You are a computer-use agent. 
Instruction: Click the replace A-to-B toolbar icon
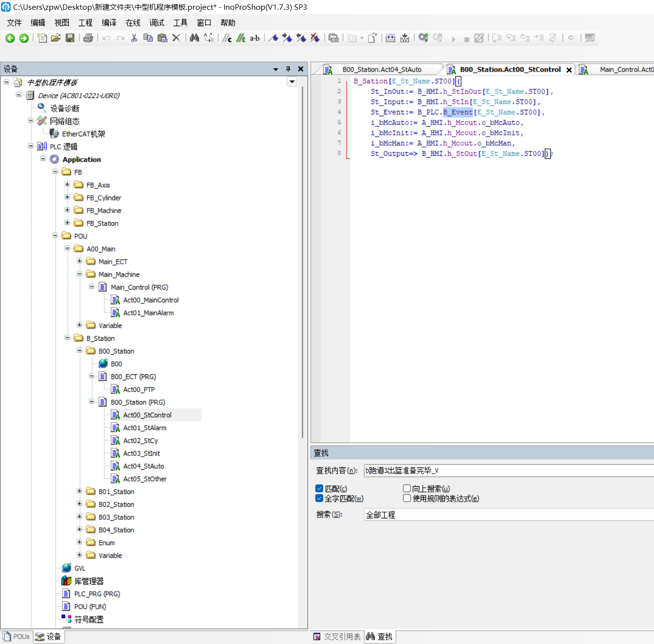tap(208, 38)
